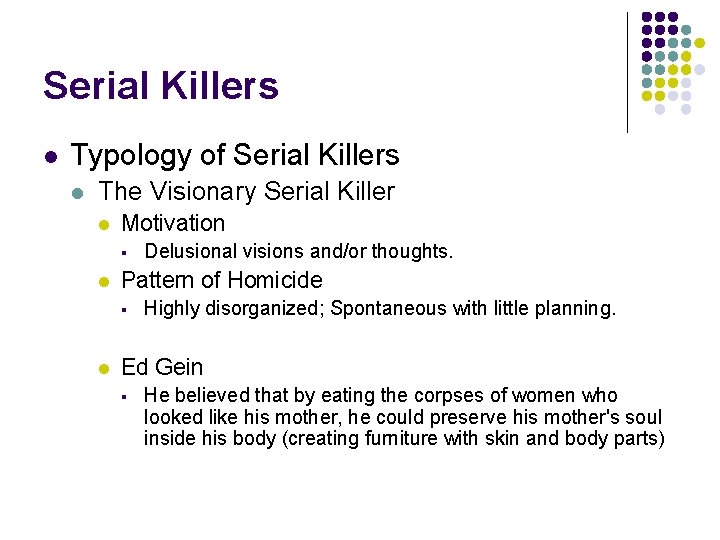Click the Delusional visions and/or thoughts line
The height and width of the screenshot is (540, 720).
298,251
